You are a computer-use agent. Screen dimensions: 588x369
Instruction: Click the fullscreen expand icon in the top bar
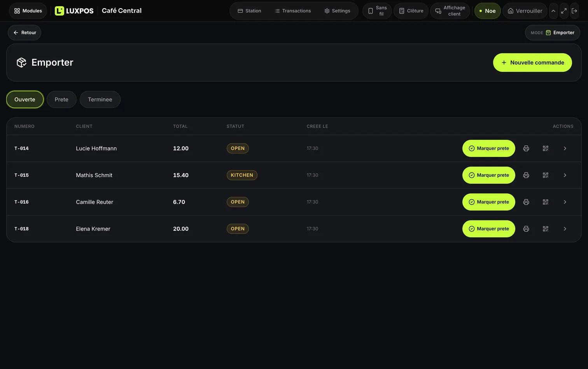coord(563,11)
